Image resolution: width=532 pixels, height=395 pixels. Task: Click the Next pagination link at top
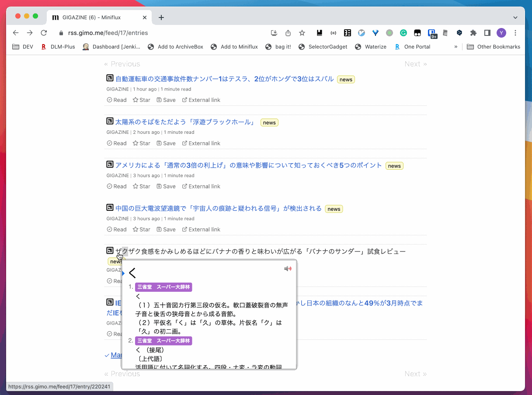coord(415,64)
